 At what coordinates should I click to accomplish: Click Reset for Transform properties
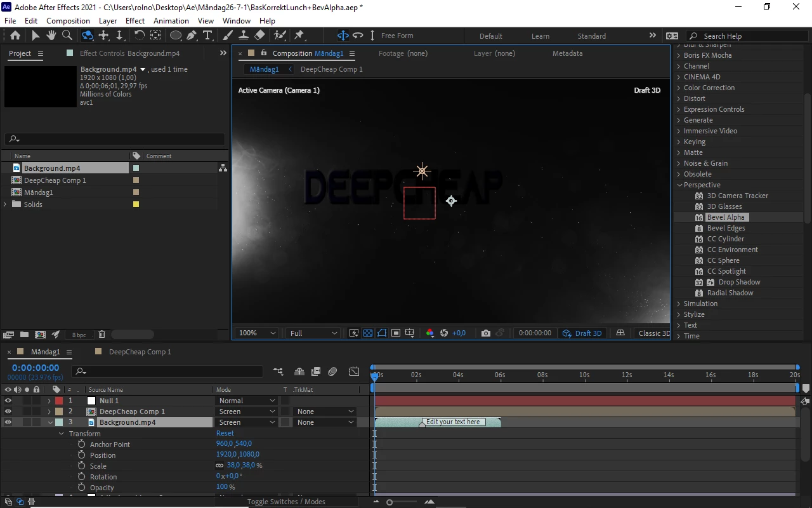[x=225, y=433]
